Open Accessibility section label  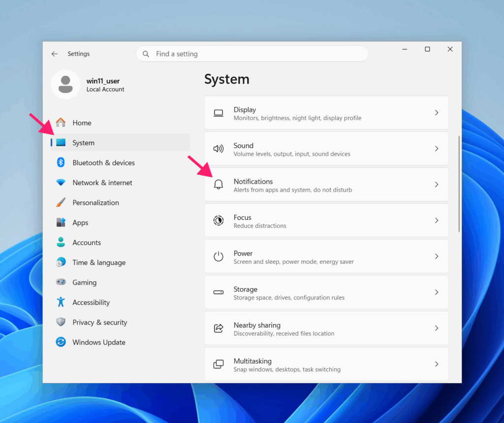91,302
